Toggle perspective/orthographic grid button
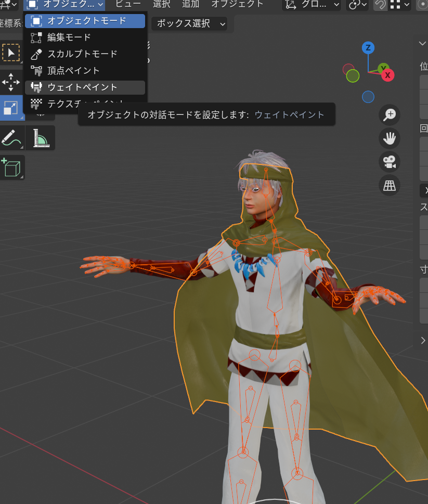 coord(390,186)
